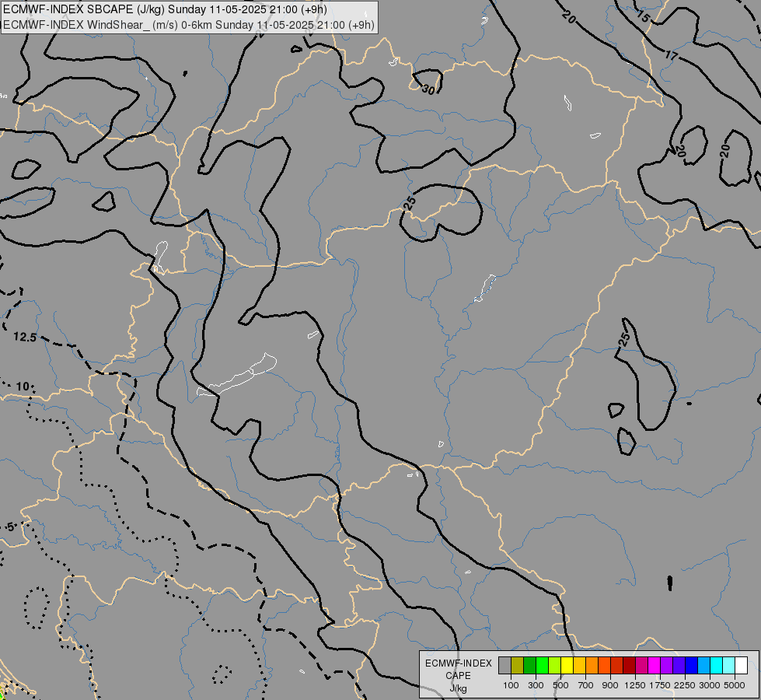The height and width of the screenshot is (700, 761).
Task: Click the '17' wind shear contour label
Action: 671,55
